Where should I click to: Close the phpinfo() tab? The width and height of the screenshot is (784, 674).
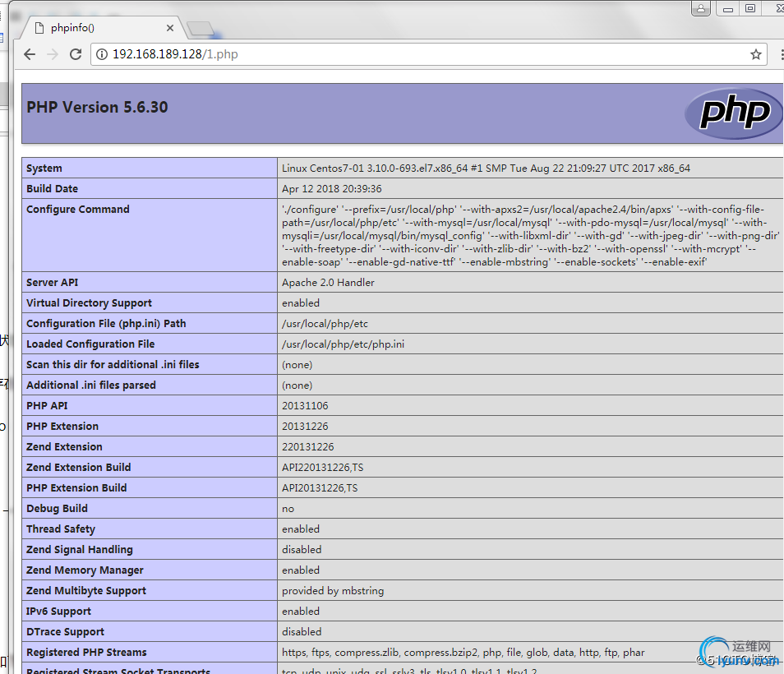[x=170, y=28]
